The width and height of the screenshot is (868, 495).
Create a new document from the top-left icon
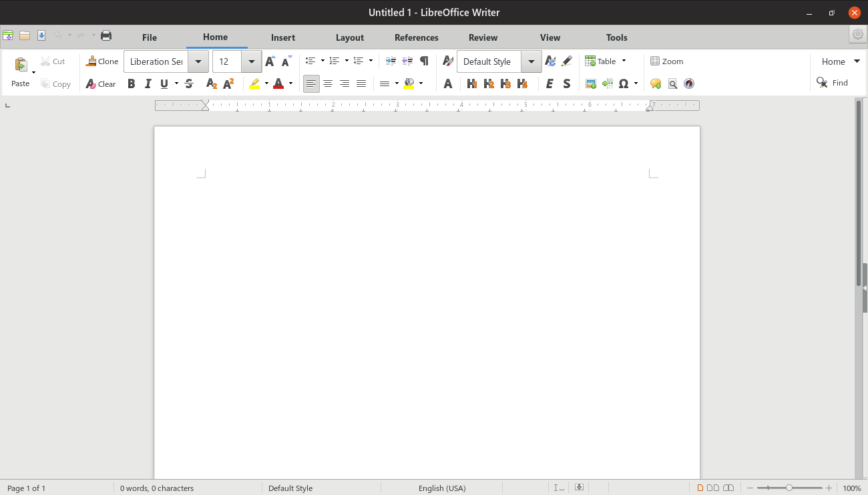click(x=8, y=35)
